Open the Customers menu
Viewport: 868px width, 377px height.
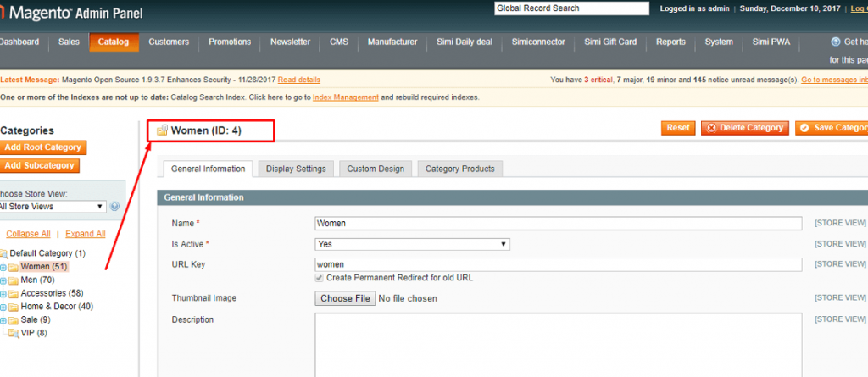[x=169, y=42]
